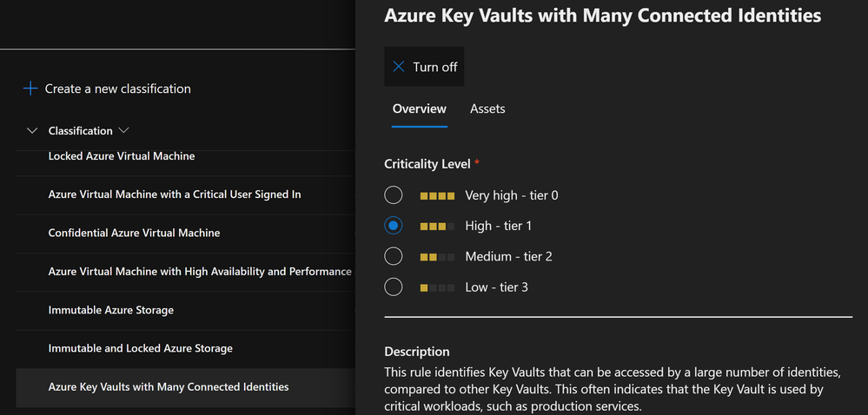This screenshot has height=415, width=868.
Task: Click the plus icon for new classification
Action: click(30, 89)
